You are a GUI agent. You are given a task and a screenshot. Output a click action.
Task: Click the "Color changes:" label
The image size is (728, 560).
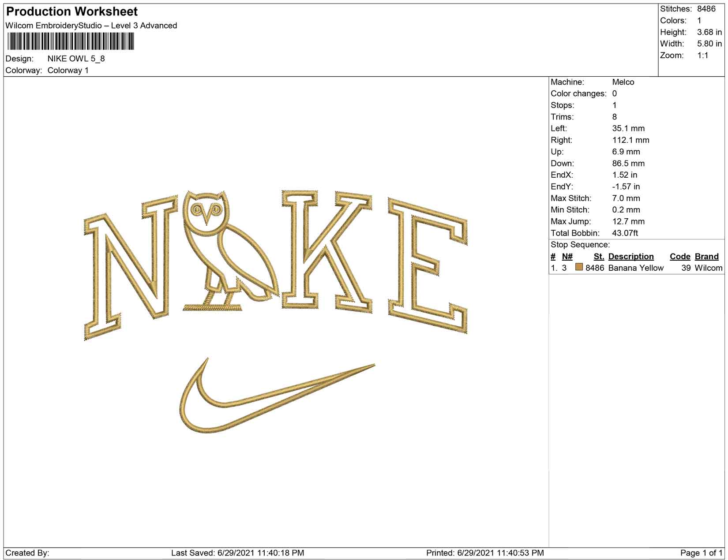point(579,93)
